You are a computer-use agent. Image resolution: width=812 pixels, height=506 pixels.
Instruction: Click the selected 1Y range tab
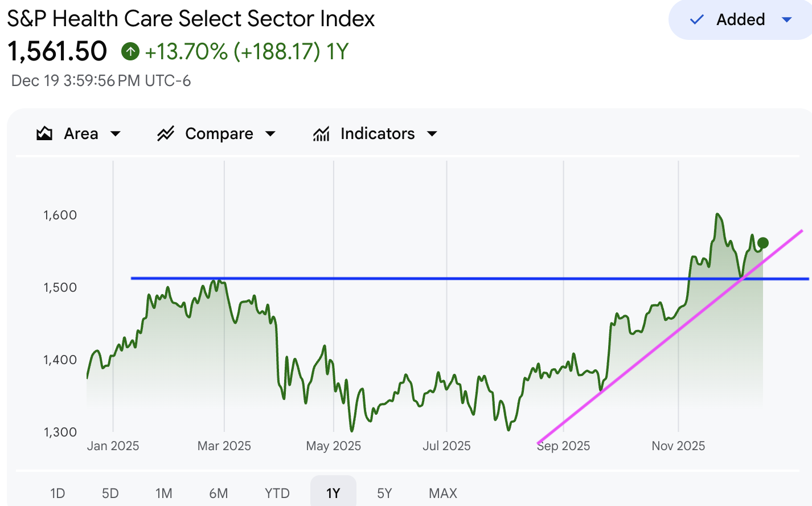333,493
